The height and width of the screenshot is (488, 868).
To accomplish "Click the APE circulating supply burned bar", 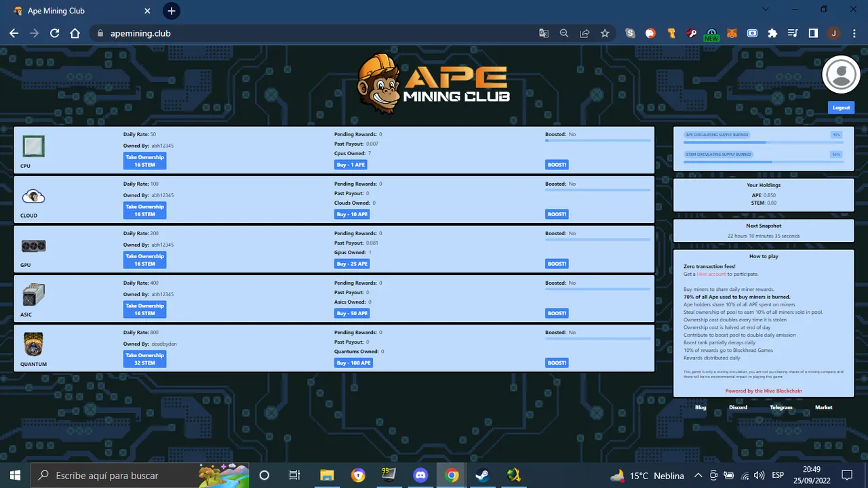I will [x=764, y=142].
